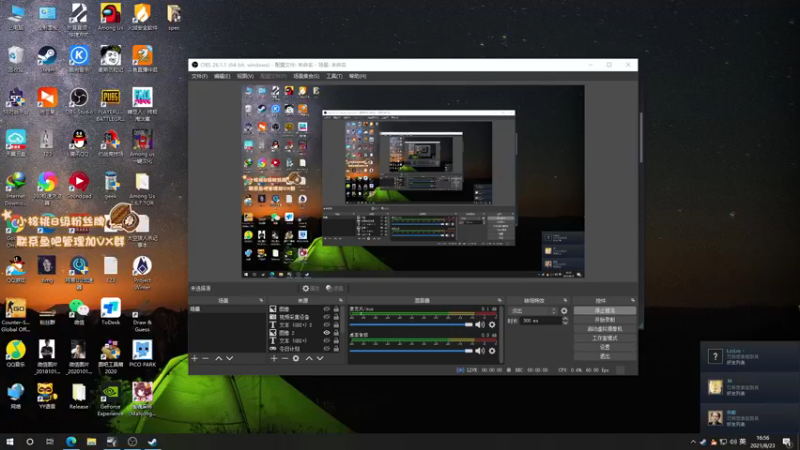Open OBS Scene Collection menu

pyautogui.click(x=306, y=76)
